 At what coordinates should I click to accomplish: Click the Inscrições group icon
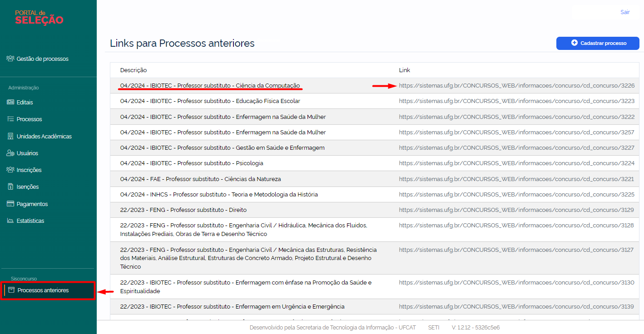[10, 170]
